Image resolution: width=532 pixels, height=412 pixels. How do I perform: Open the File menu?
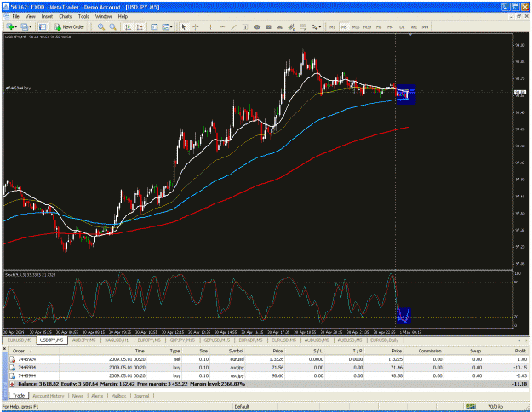(15, 16)
